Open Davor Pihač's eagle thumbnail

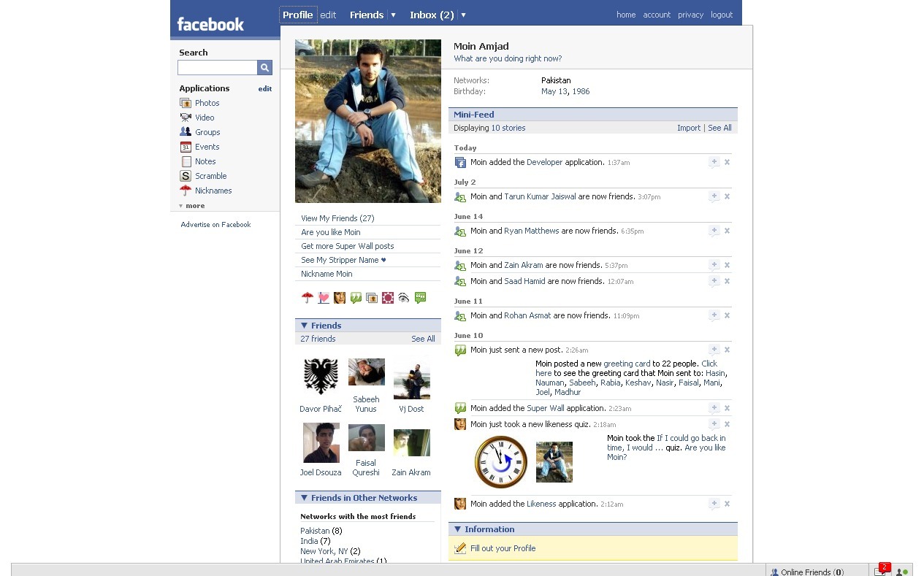[x=321, y=377]
